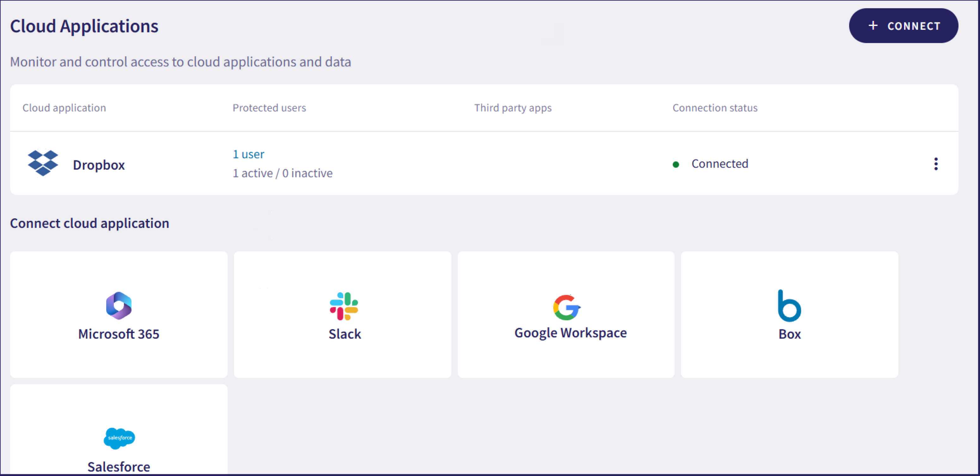Click the Google Workspace G logo
Image resolution: width=980 pixels, height=476 pixels.
566,307
